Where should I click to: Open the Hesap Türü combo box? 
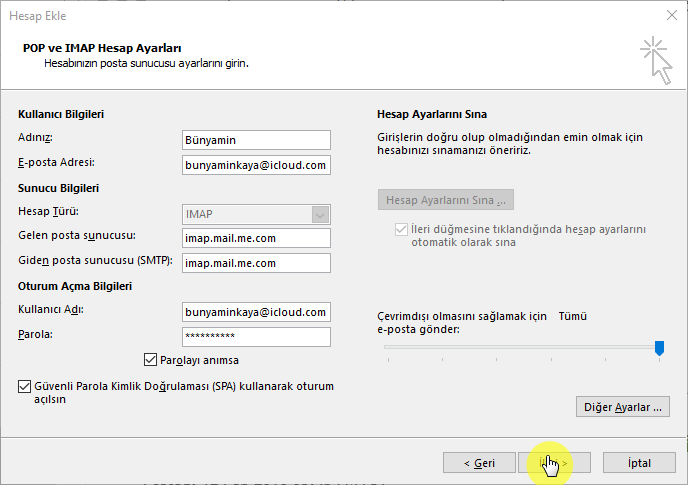(x=256, y=215)
